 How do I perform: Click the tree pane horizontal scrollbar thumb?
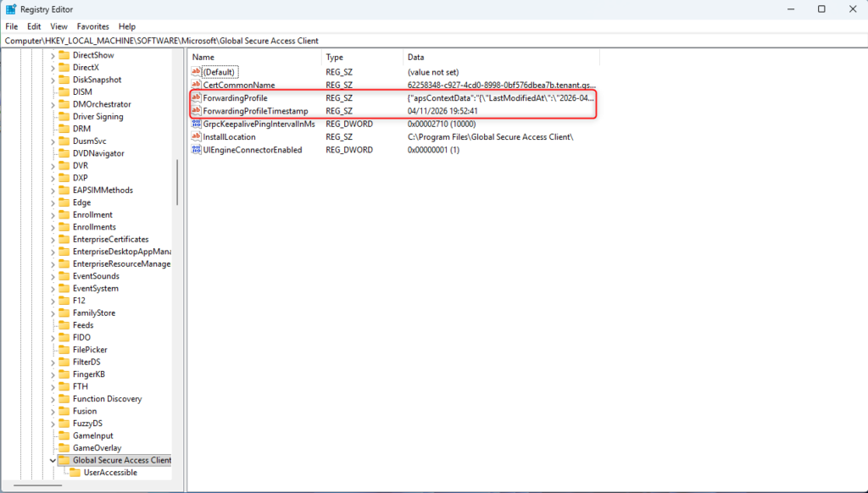[37, 485]
